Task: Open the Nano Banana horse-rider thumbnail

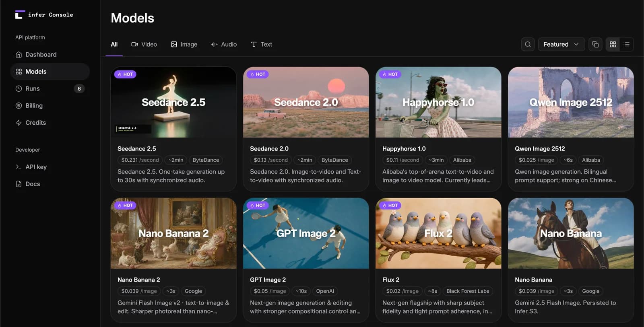Action: tap(571, 233)
